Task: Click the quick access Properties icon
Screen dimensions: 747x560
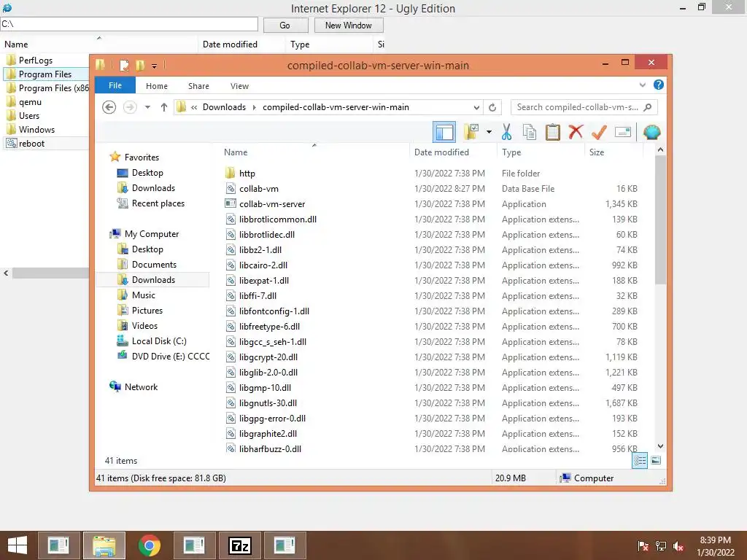Action: (x=124, y=65)
